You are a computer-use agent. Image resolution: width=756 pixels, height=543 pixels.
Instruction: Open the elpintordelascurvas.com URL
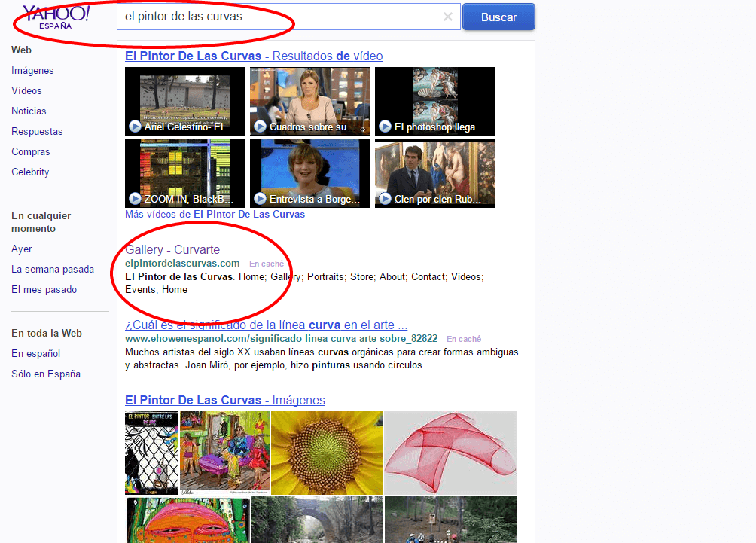point(182,264)
